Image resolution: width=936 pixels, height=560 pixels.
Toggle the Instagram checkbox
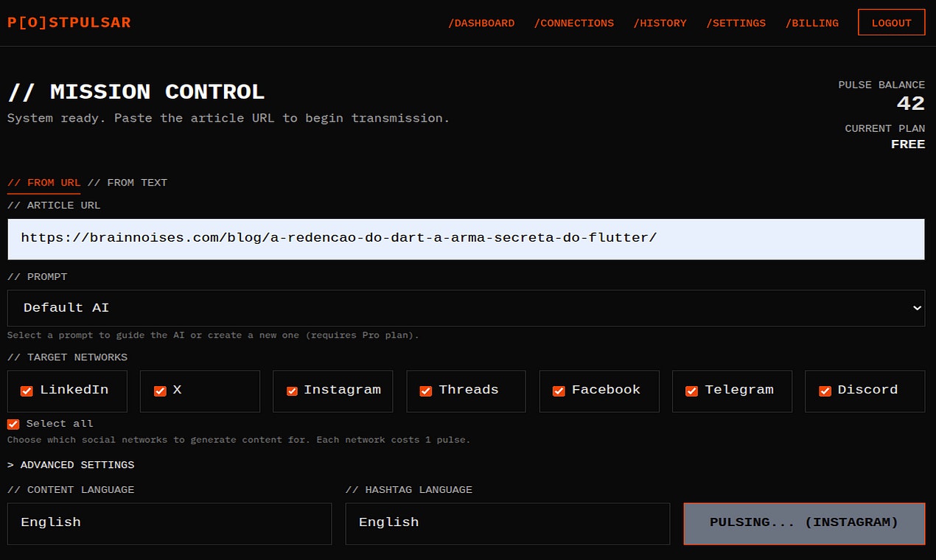click(293, 391)
